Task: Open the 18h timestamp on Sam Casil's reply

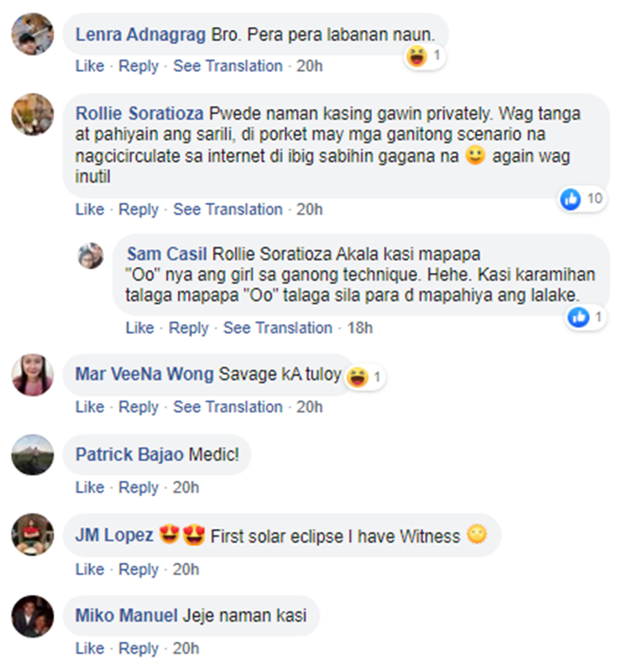Action: coord(360,328)
